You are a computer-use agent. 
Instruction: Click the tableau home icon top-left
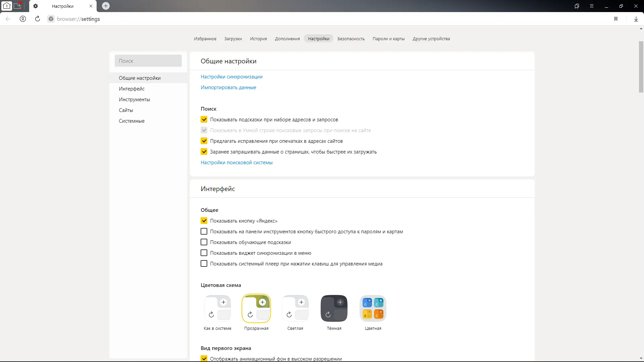click(7, 6)
